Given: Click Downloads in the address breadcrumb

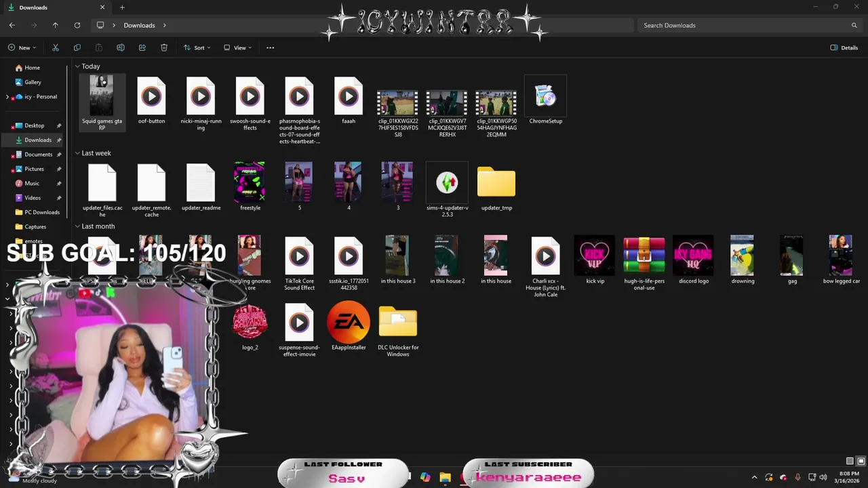Looking at the screenshot, I should tap(139, 25).
